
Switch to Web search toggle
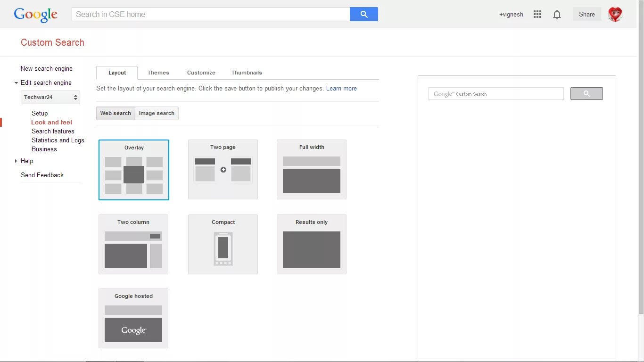coord(116,113)
